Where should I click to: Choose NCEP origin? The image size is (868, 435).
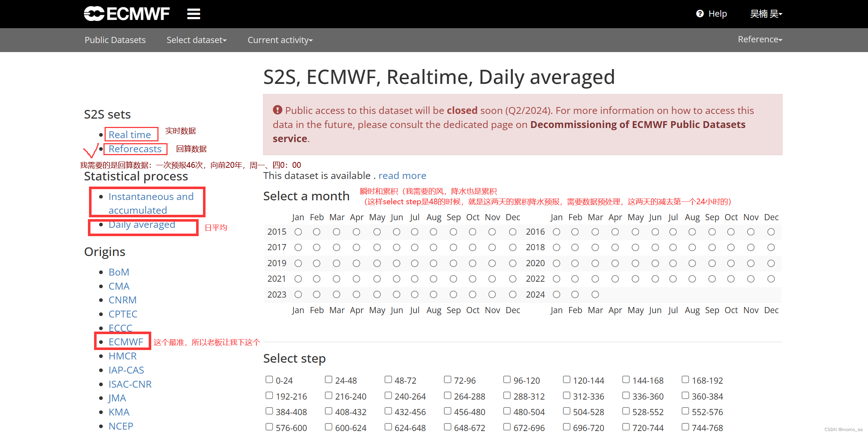pos(121,426)
